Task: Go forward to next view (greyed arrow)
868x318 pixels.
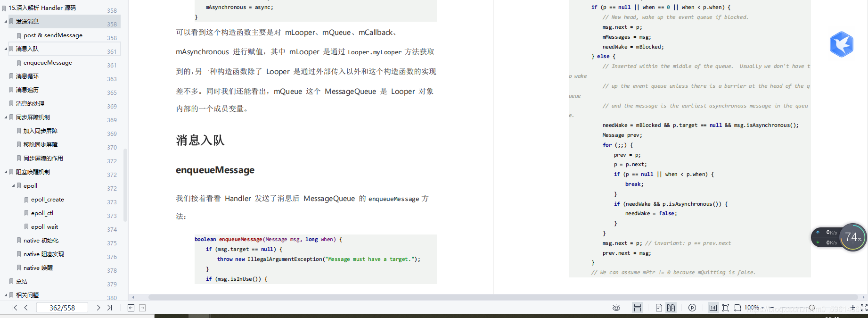Action: pos(142,308)
